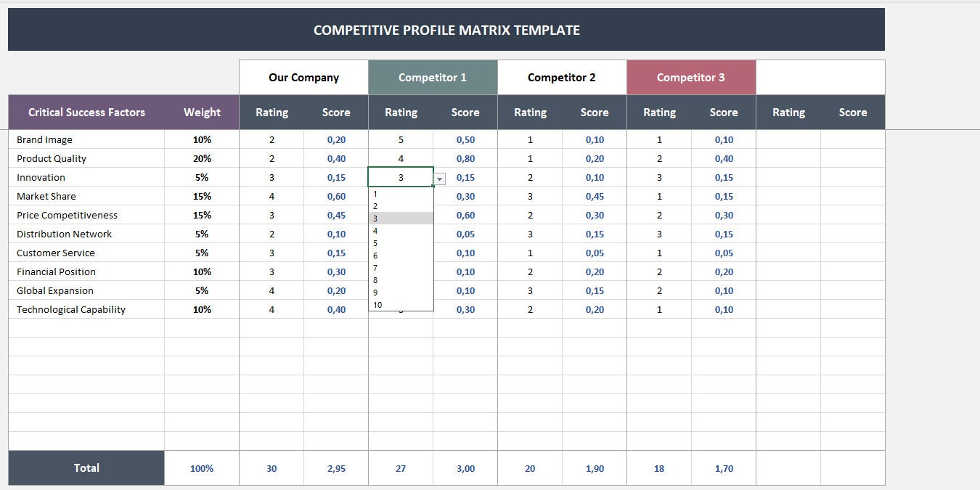Select Our Company total score 2,95 cell
This screenshot has height=490, width=980.
point(336,468)
